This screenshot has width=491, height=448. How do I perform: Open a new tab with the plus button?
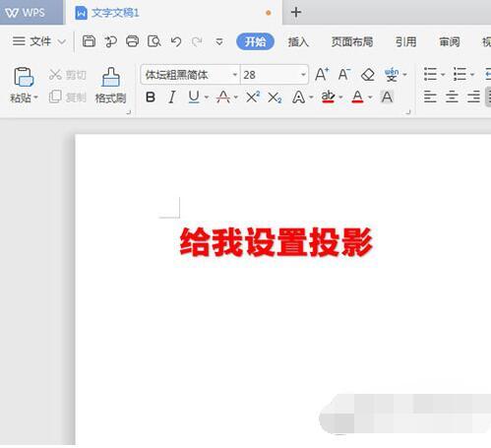click(296, 13)
